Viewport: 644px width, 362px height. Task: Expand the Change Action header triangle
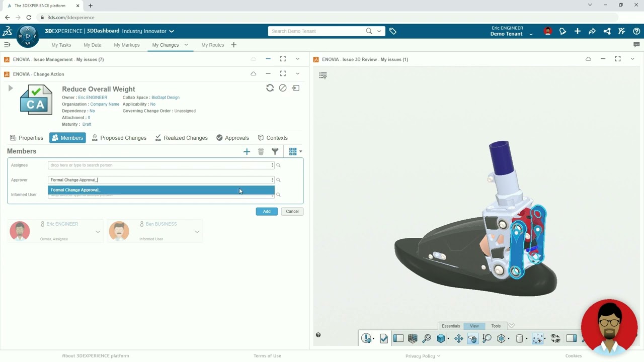point(10,88)
